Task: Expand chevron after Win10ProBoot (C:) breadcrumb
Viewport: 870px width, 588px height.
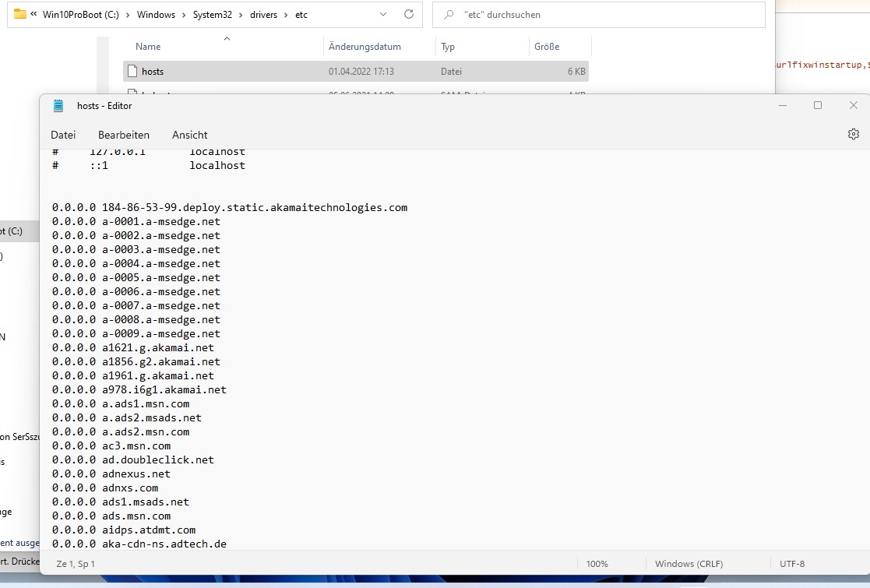Action: (128, 15)
